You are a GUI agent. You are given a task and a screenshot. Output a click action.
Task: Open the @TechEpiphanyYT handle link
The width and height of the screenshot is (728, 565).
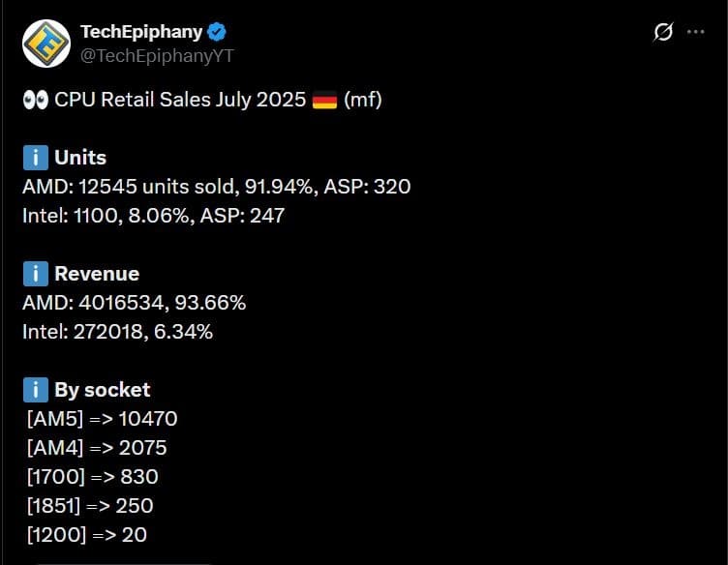click(157, 55)
